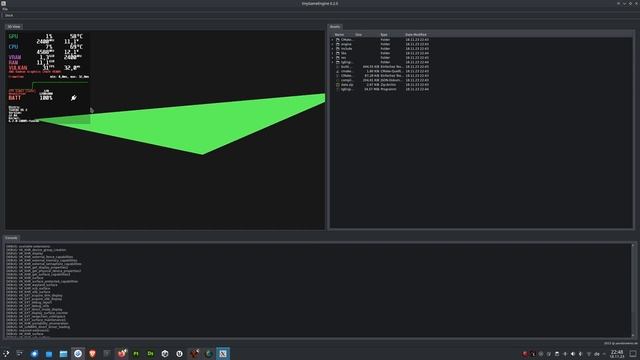Sort assets by Date Modified column
Image resolution: width=640 pixels, height=360 pixels.
click(x=416, y=35)
